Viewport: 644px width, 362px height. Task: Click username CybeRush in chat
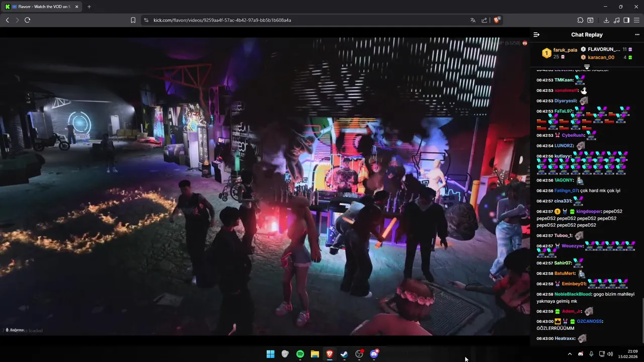573,135
